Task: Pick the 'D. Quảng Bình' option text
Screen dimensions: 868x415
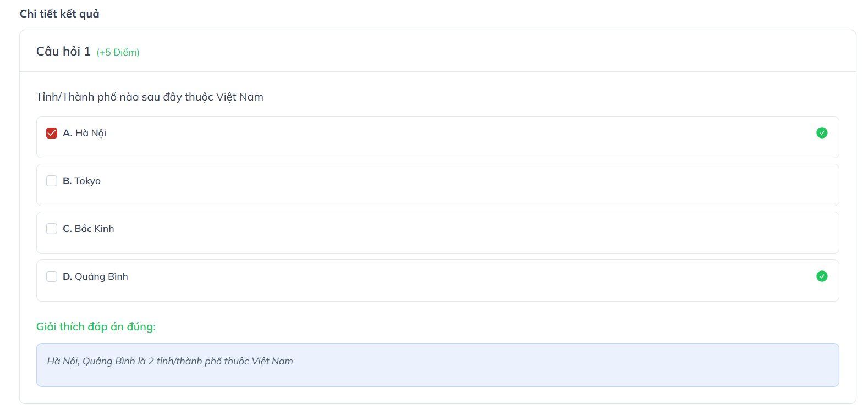Action: (96, 276)
